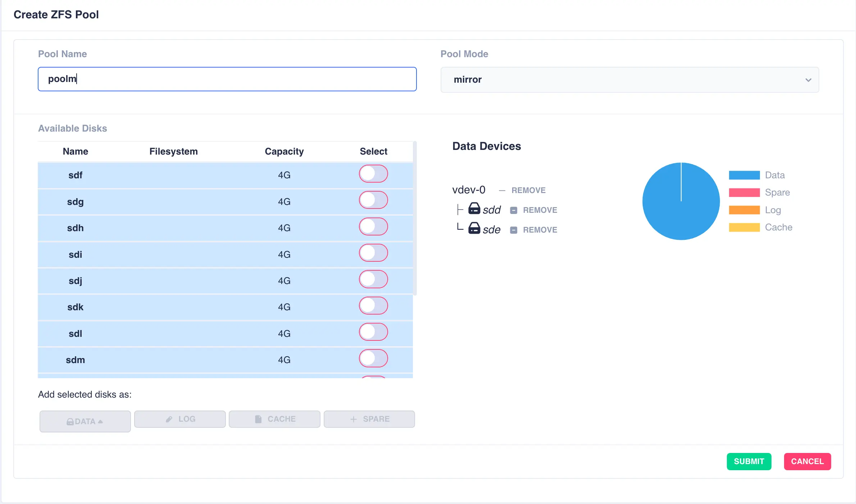Screen dimensions: 856x504
Task: Open the Pool Mode dropdown showing mirror
Action: (630, 80)
